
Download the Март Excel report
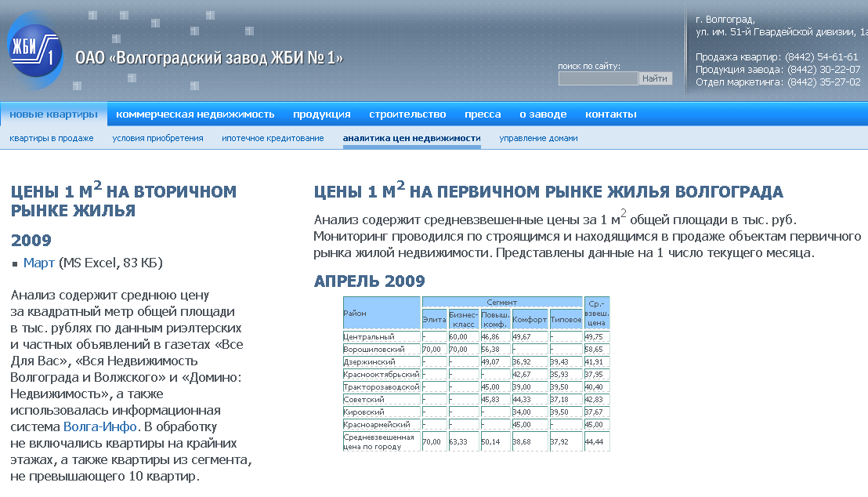coord(39,263)
